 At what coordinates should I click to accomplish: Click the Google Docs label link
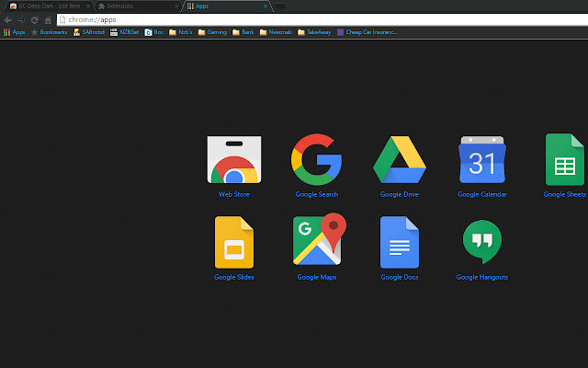tap(400, 277)
